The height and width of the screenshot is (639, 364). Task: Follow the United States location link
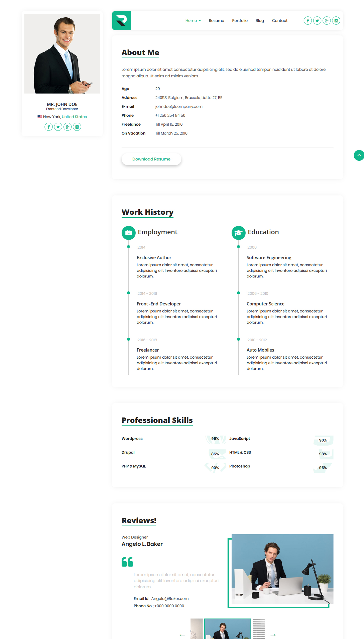pos(74,117)
